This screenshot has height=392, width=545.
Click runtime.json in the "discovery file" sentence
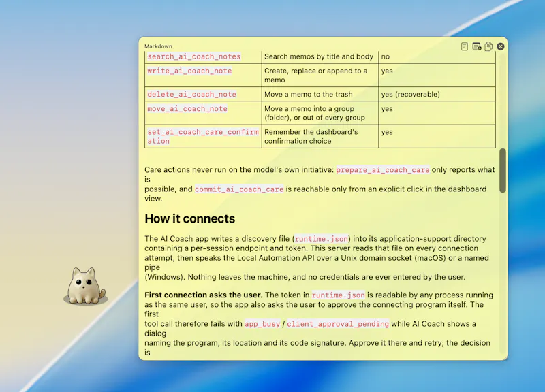pyautogui.click(x=321, y=239)
